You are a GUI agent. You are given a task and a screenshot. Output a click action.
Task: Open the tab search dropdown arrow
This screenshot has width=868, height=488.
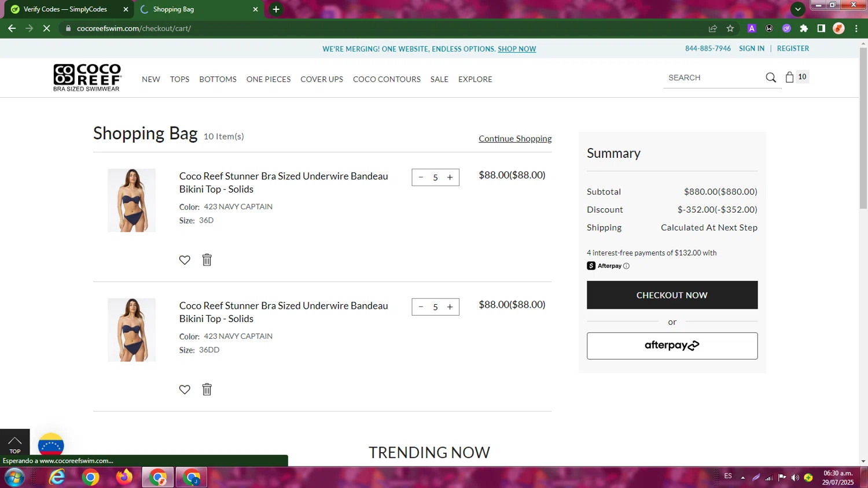tap(798, 9)
